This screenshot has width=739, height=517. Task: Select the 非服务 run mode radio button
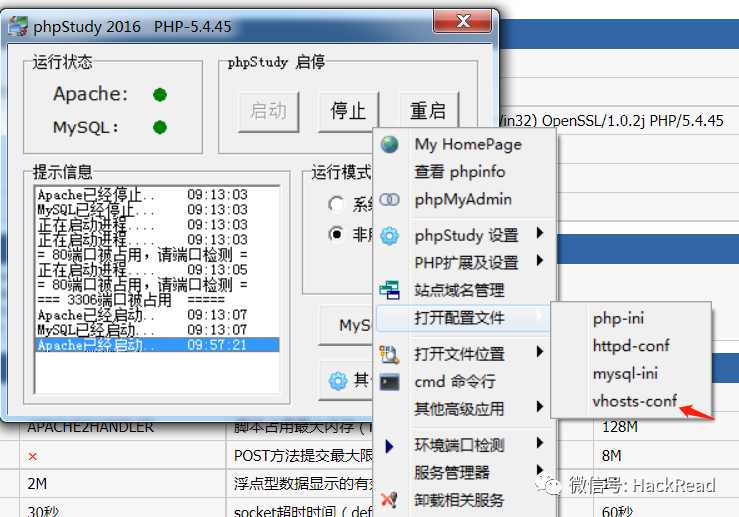tap(336, 234)
